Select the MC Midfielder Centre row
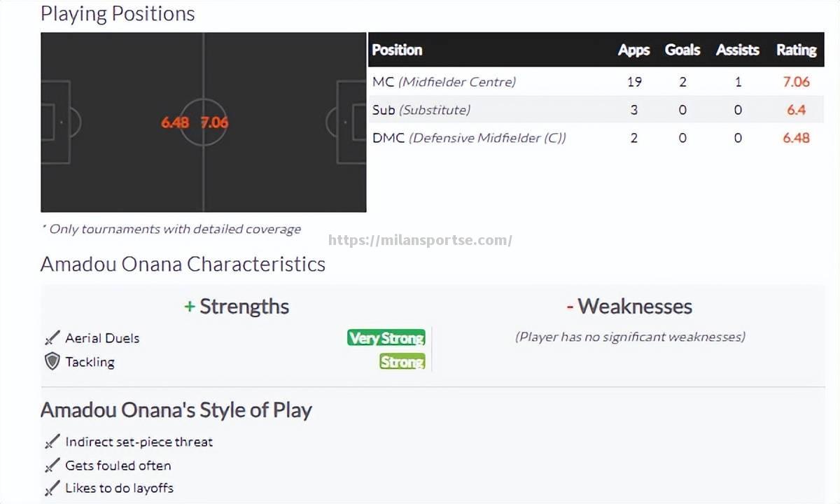This screenshot has height=504, width=840. click(x=596, y=82)
